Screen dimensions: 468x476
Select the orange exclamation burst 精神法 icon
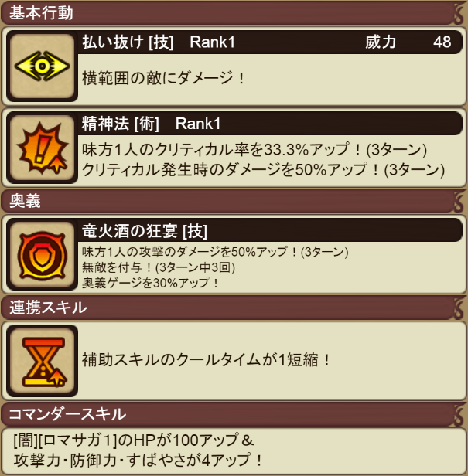[x=43, y=148]
